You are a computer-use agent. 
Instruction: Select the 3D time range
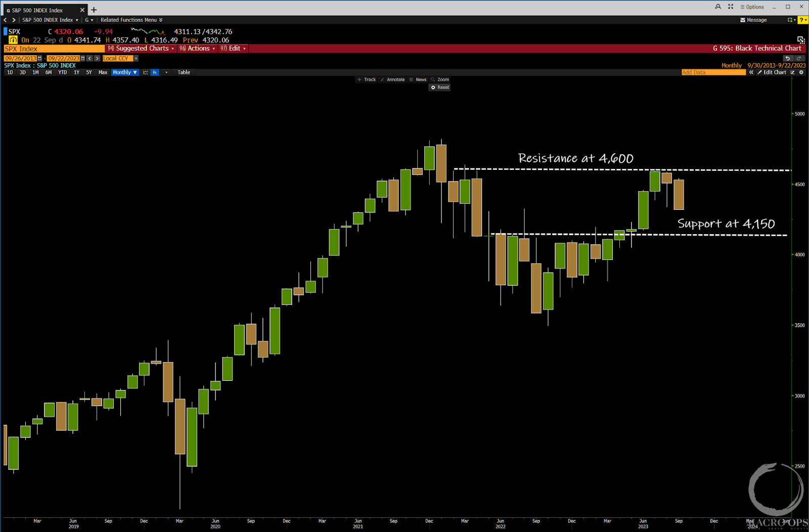point(23,72)
